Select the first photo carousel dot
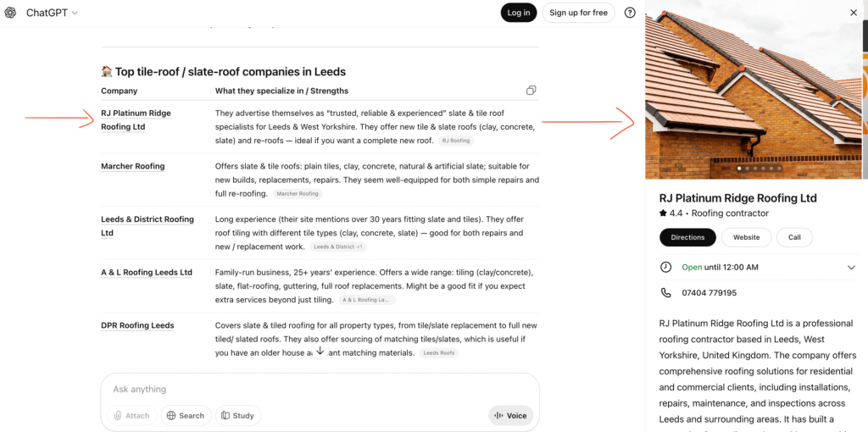 click(x=739, y=169)
